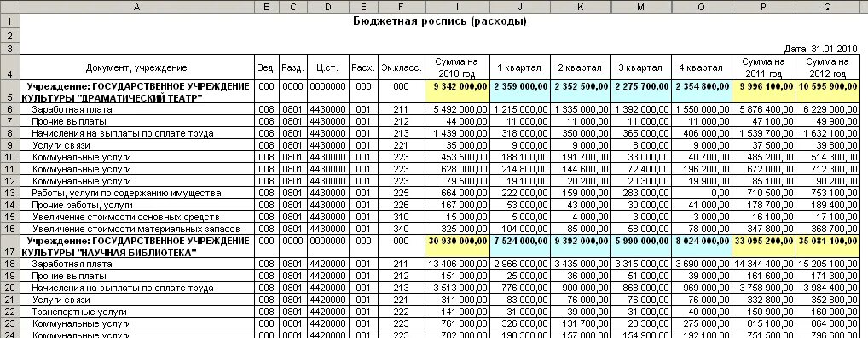Click cell 761 800,00
The image size is (868, 338).
click(x=457, y=323)
